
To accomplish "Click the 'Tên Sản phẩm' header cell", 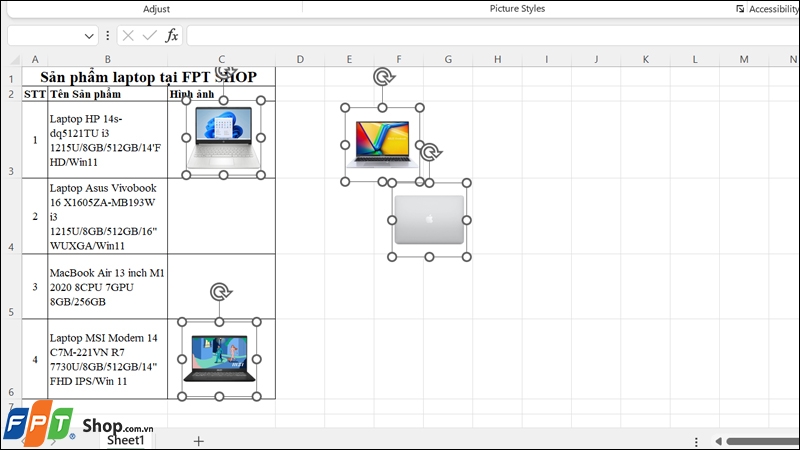I will tap(108, 94).
